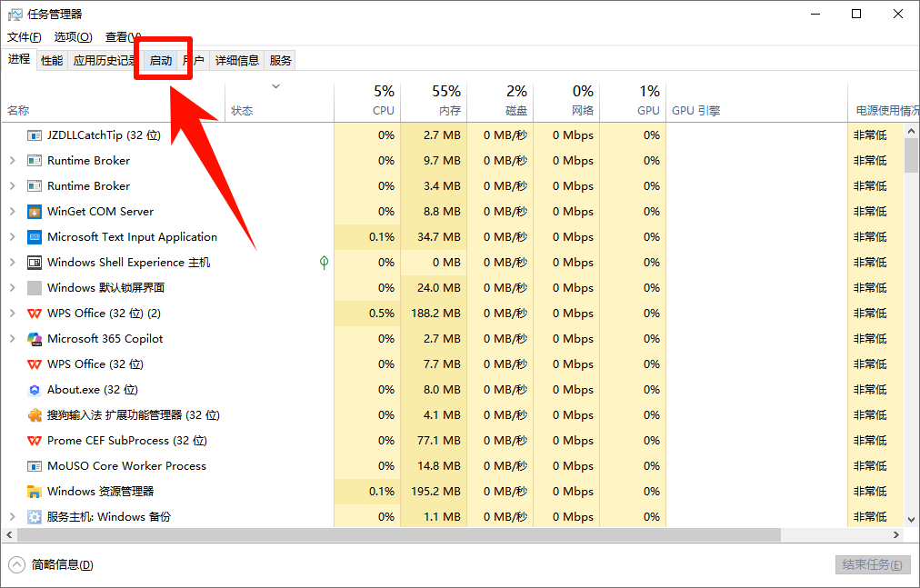Click the WPS Office (32 位) (2) icon

pyautogui.click(x=35, y=314)
